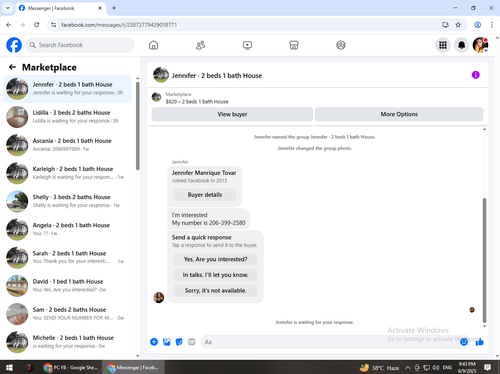Open more actions plus icon in composer

pos(154,342)
